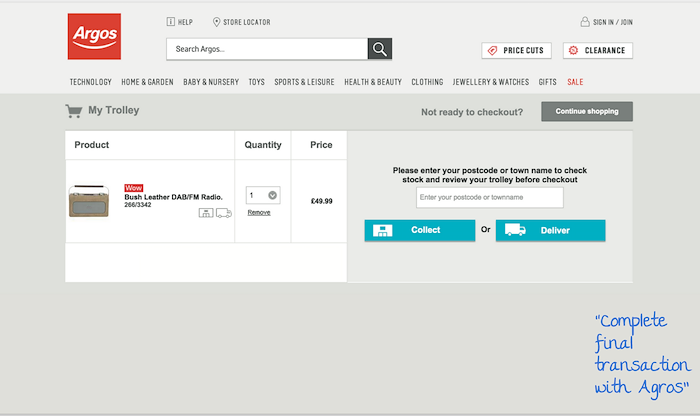Click the store collection icon under the product
This screenshot has width=700, height=416.
(206, 213)
